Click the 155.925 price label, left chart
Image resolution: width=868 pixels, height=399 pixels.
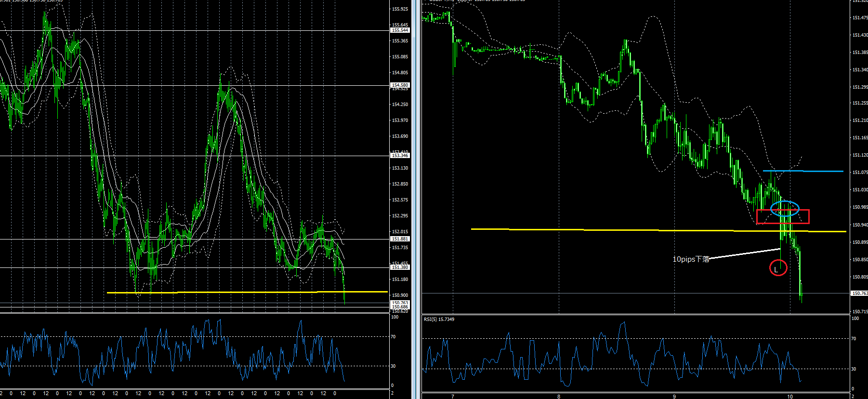coord(400,9)
